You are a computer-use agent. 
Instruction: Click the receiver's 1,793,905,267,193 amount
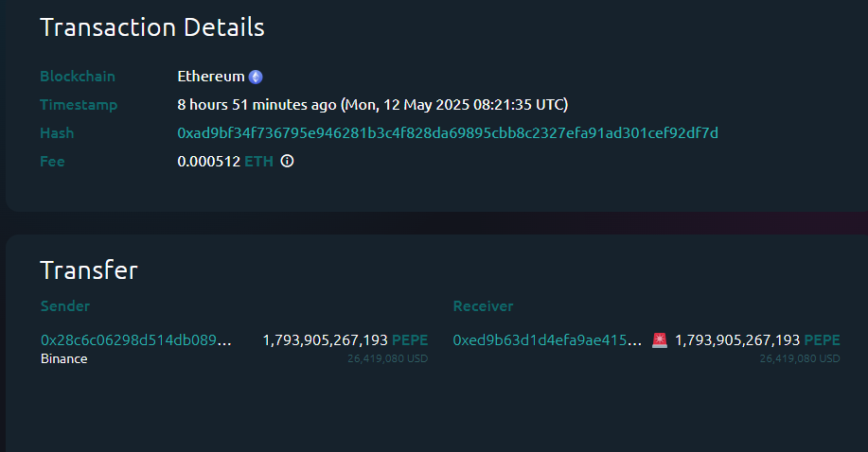pyautogui.click(x=737, y=339)
